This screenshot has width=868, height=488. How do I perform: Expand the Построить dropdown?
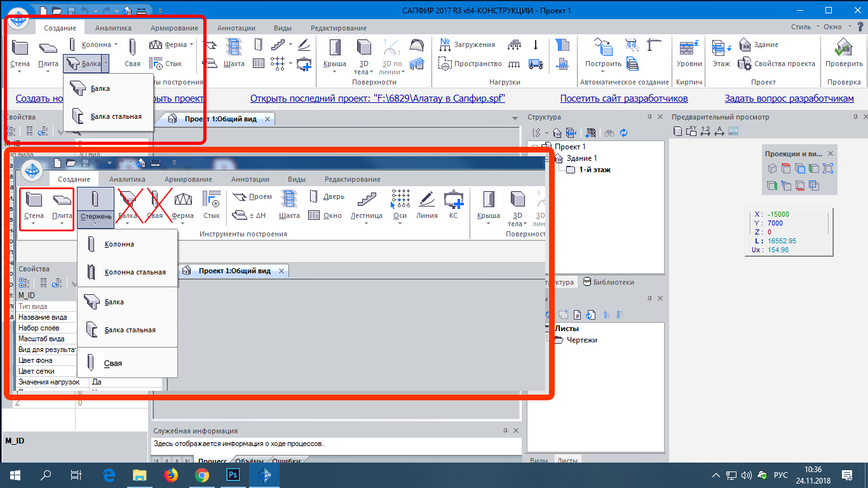[x=603, y=71]
